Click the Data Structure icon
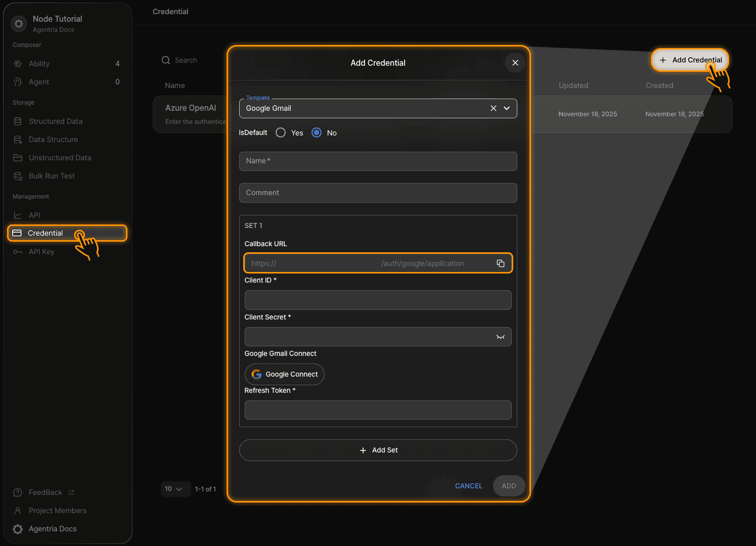756x546 pixels. point(18,140)
